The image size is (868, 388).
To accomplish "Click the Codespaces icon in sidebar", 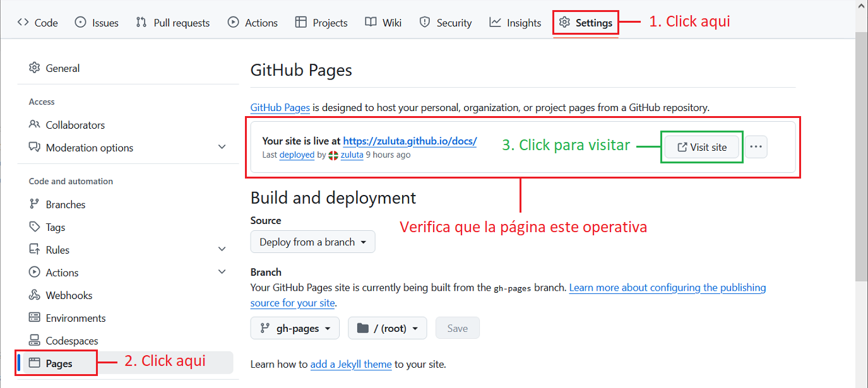I will pos(35,341).
